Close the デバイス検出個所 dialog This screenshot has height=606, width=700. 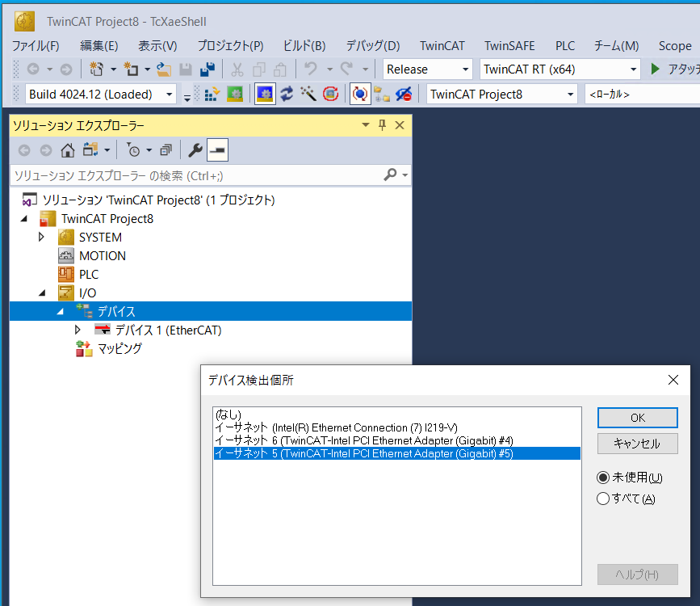tap(673, 380)
